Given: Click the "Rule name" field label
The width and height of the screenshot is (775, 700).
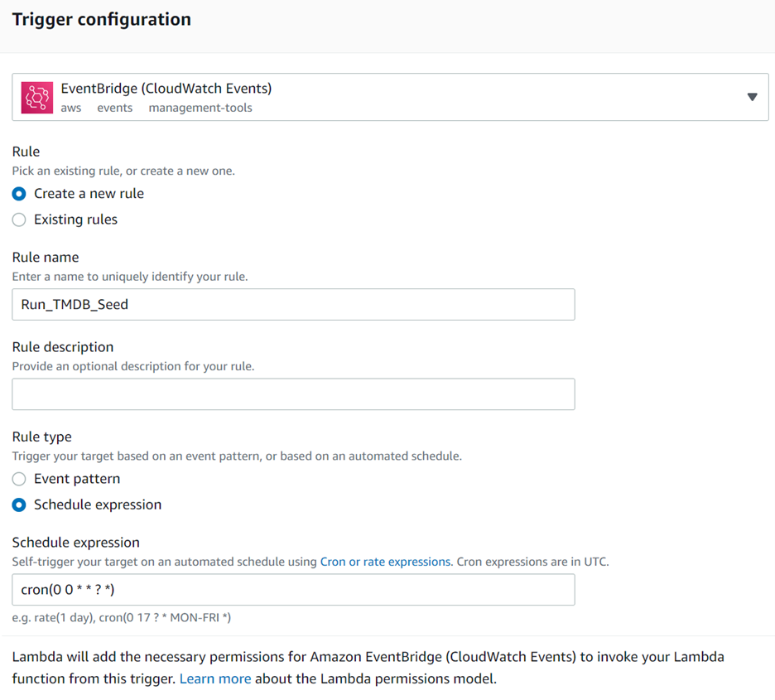Looking at the screenshot, I should click(x=46, y=258).
